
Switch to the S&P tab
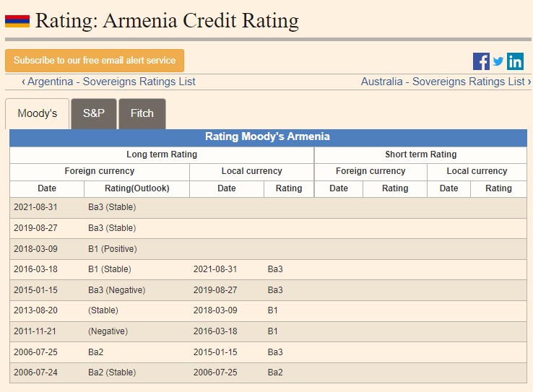[94, 113]
